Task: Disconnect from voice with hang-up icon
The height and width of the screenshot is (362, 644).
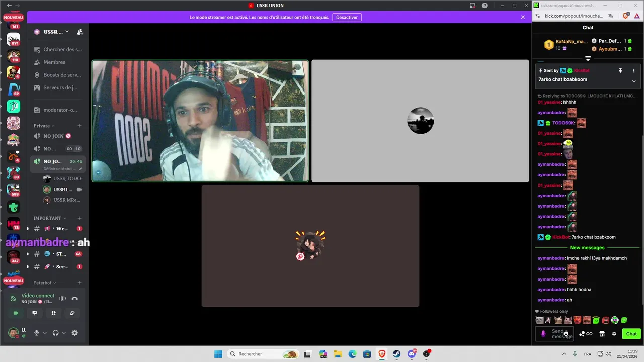Action: [75, 298]
